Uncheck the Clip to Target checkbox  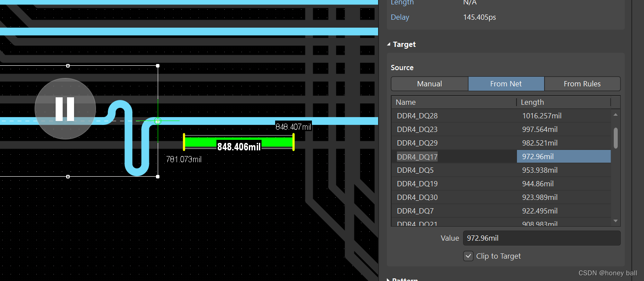point(468,256)
